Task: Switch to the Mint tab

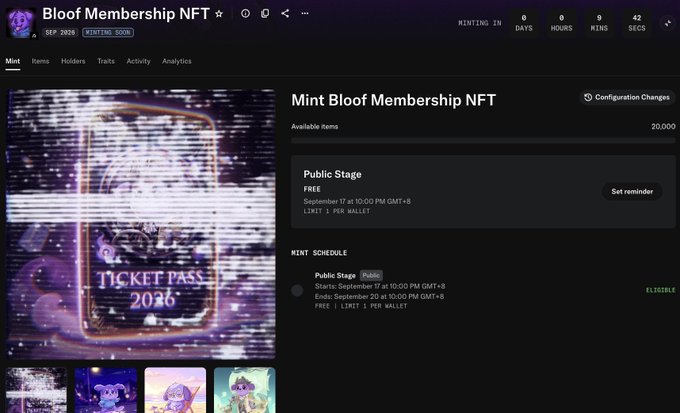Action: [x=13, y=61]
